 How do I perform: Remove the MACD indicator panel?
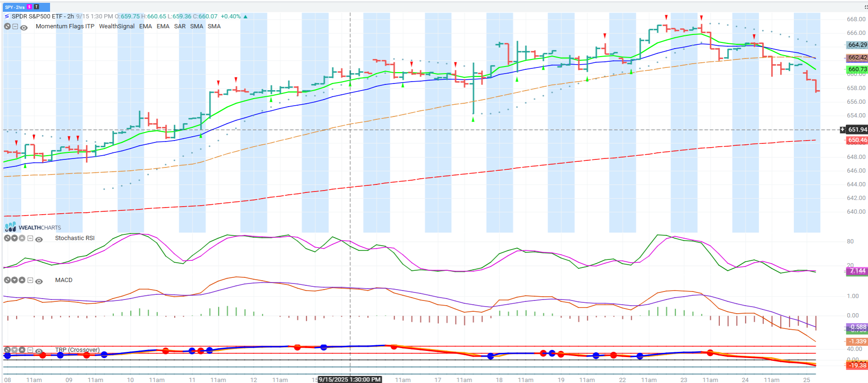(x=7, y=280)
